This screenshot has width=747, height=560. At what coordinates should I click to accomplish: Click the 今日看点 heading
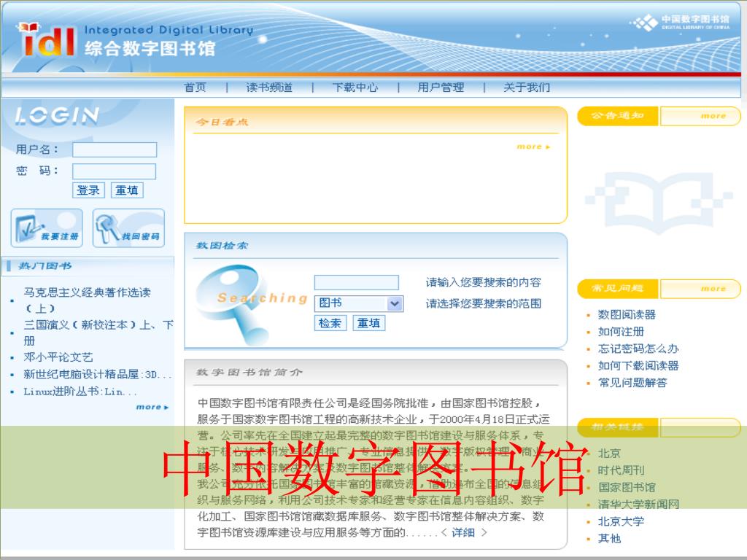[222, 122]
